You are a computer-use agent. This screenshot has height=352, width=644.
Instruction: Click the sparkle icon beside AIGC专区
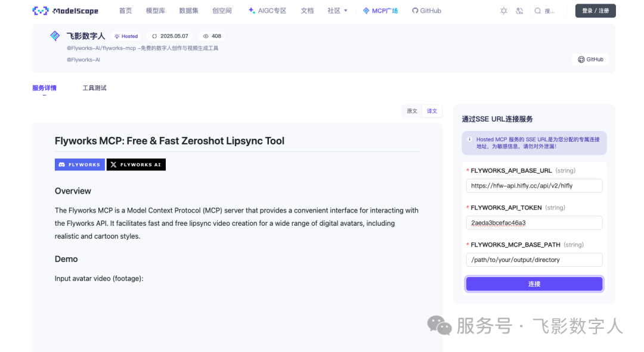point(252,11)
